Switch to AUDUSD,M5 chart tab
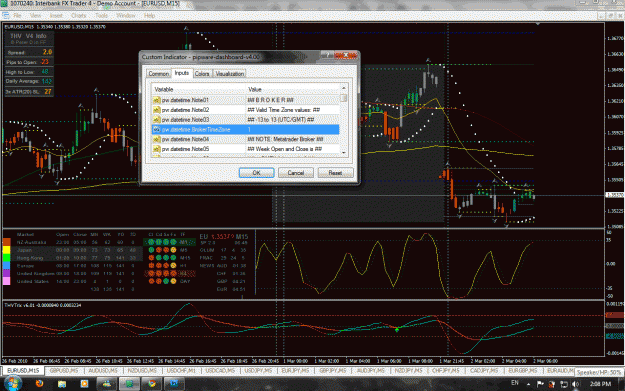 pos(103,371)
